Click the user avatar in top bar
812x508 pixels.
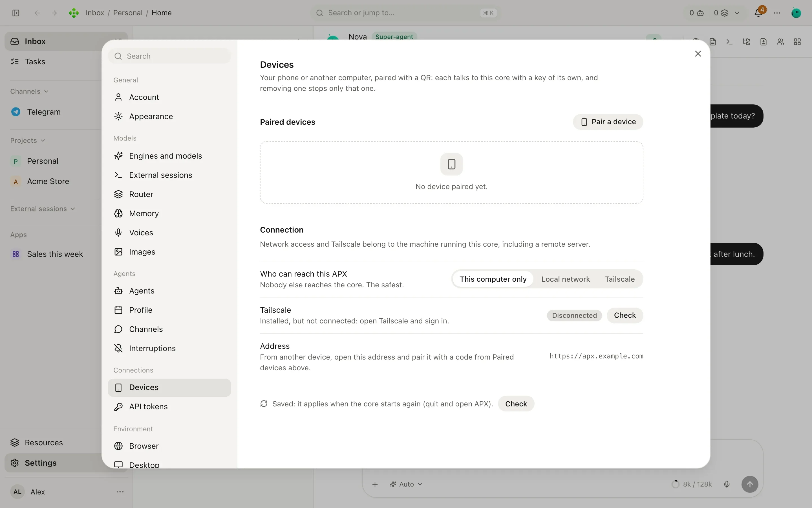[x=796, y=13]
